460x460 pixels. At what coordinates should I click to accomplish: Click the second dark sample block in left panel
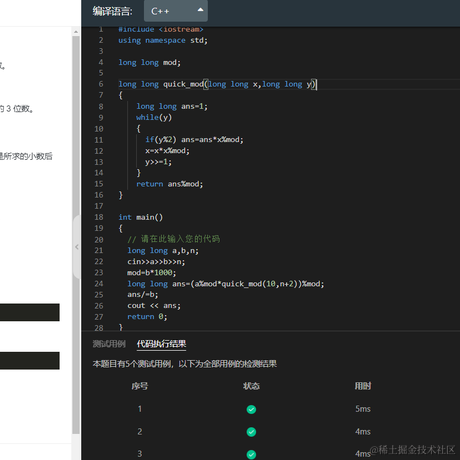pos(30,361)
